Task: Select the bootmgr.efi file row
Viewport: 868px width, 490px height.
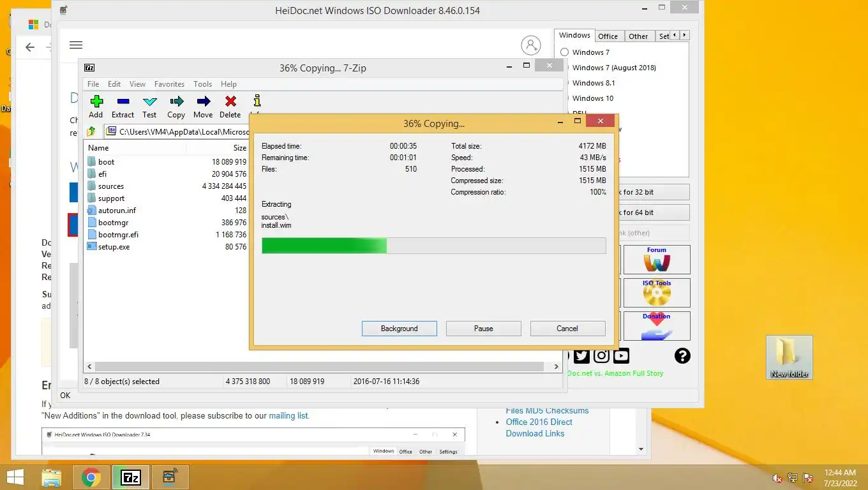Action: (167, 235)
